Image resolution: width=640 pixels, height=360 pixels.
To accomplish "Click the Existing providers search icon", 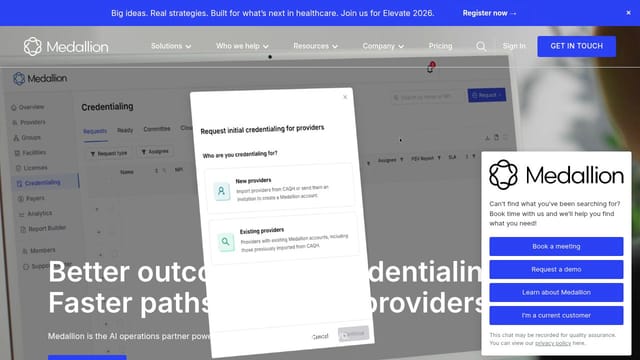I will point(226,242).
